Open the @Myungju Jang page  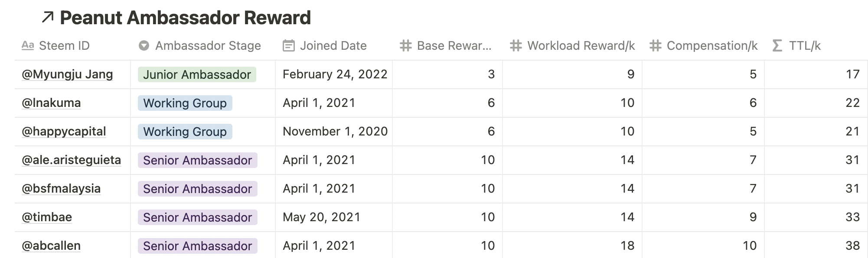[67, 74]
